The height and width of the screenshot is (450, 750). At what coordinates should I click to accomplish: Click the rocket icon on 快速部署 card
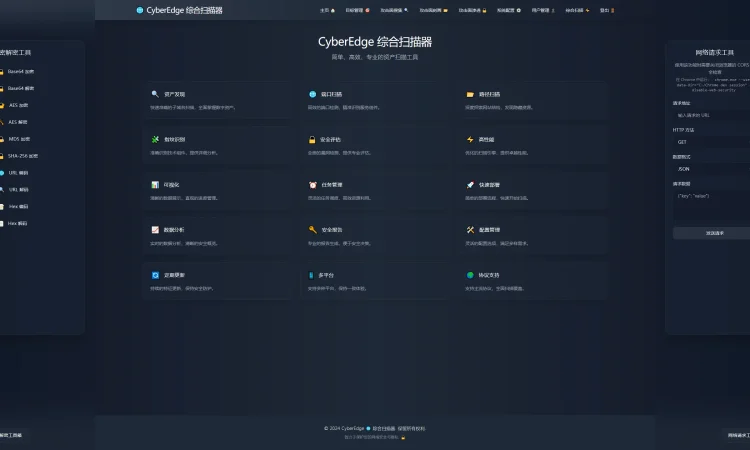tap(470, 185)
